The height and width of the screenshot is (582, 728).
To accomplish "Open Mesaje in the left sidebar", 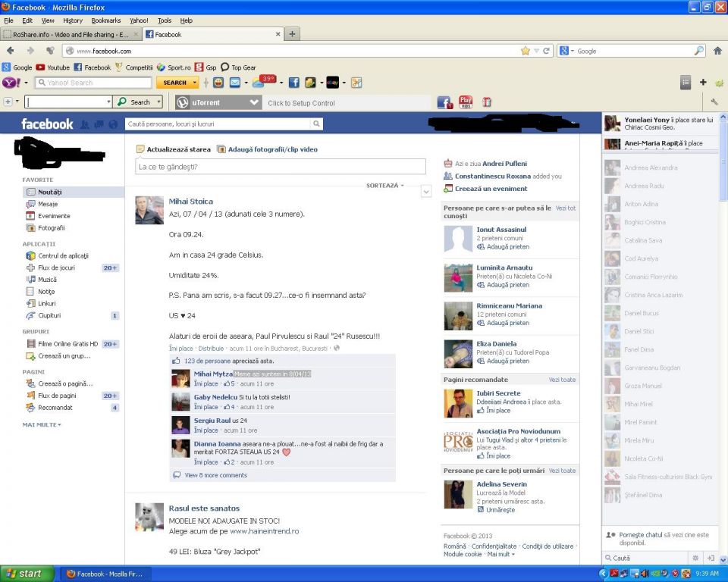I will [48, 204].
